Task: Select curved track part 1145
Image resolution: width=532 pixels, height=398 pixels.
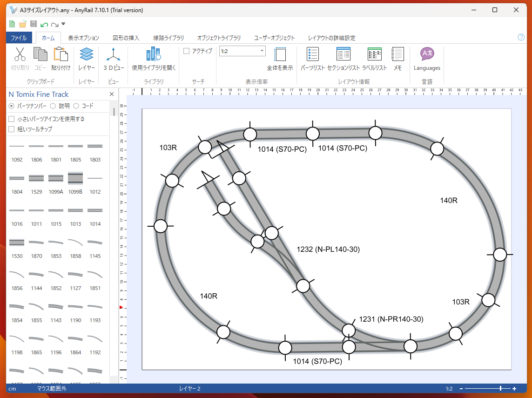Action: coord(95,248)
